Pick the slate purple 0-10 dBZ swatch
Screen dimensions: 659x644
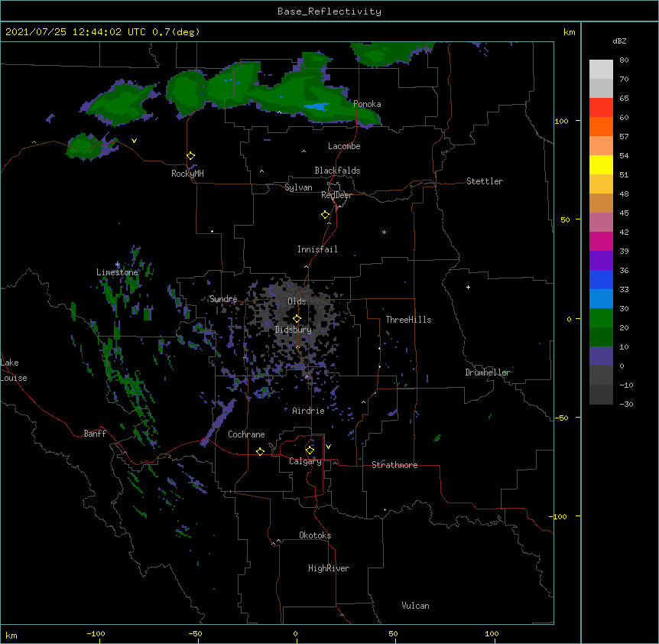tap(601, 356)
